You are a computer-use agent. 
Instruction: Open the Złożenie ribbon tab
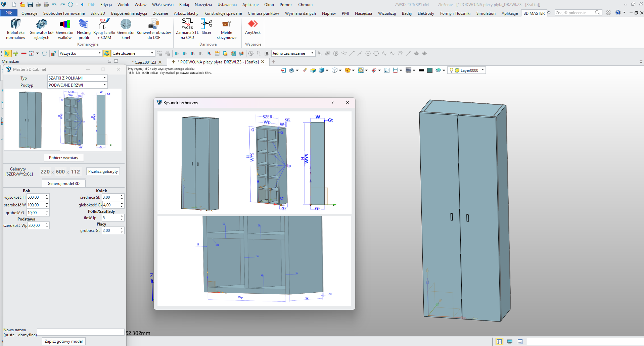(x=160, y=13)
